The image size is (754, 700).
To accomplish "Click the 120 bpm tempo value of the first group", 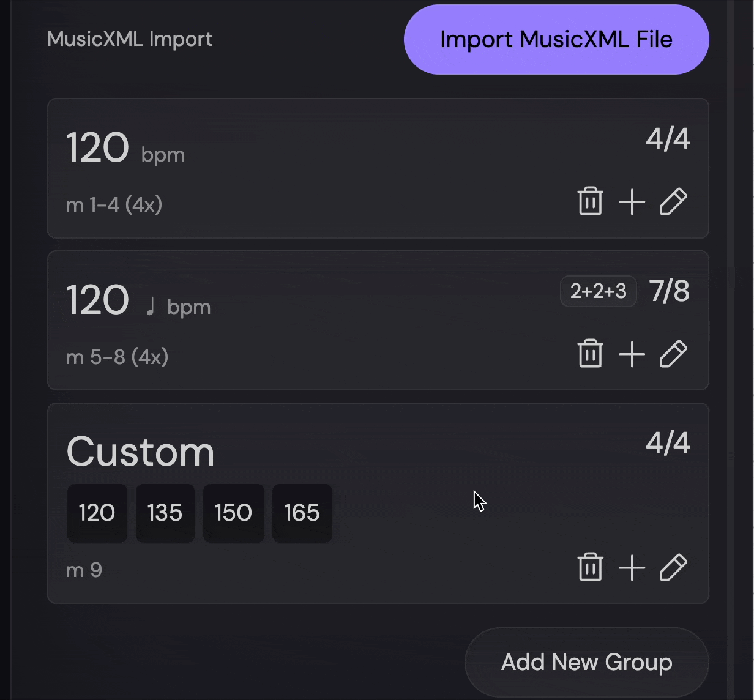I will 98,147.
